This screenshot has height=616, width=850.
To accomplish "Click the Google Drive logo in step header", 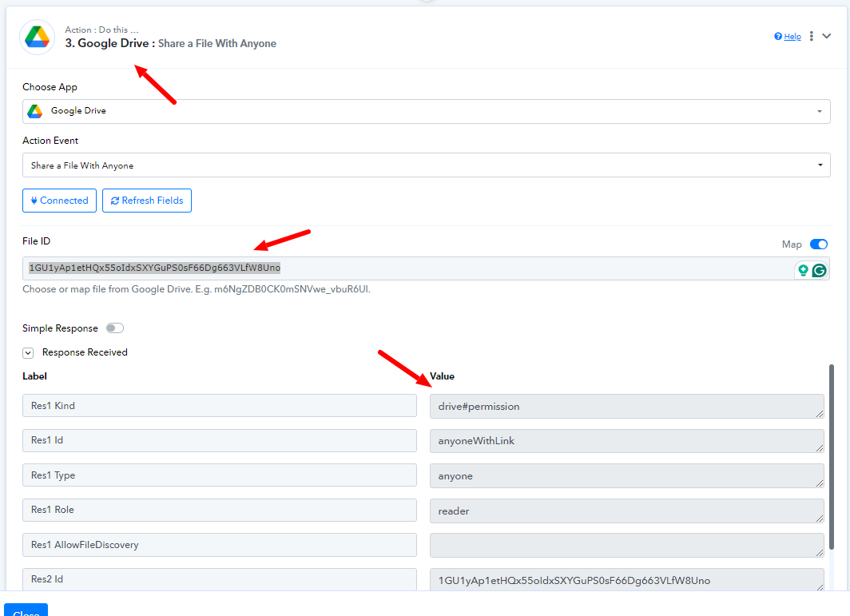I will pyautogui.click(x=37, y=37).
